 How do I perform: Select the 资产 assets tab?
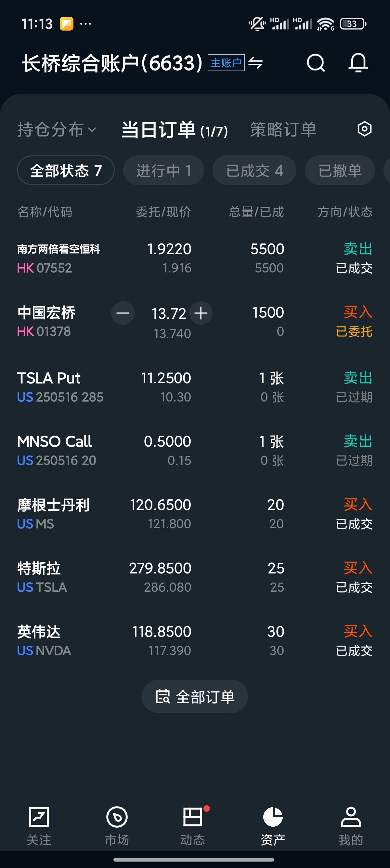pyautogui.click(x=273, y=825)
